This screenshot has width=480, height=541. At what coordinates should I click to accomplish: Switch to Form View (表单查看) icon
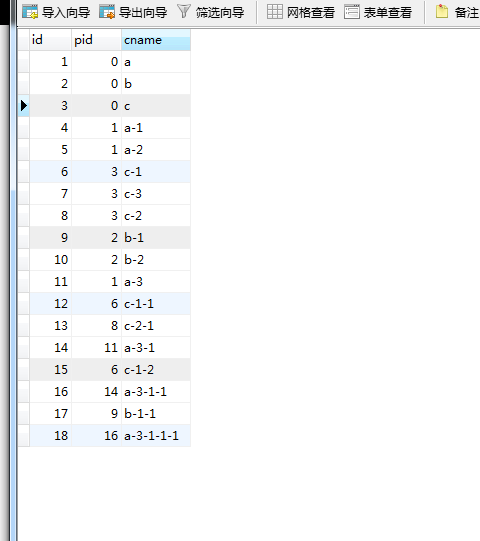click(x=352, y=12)
